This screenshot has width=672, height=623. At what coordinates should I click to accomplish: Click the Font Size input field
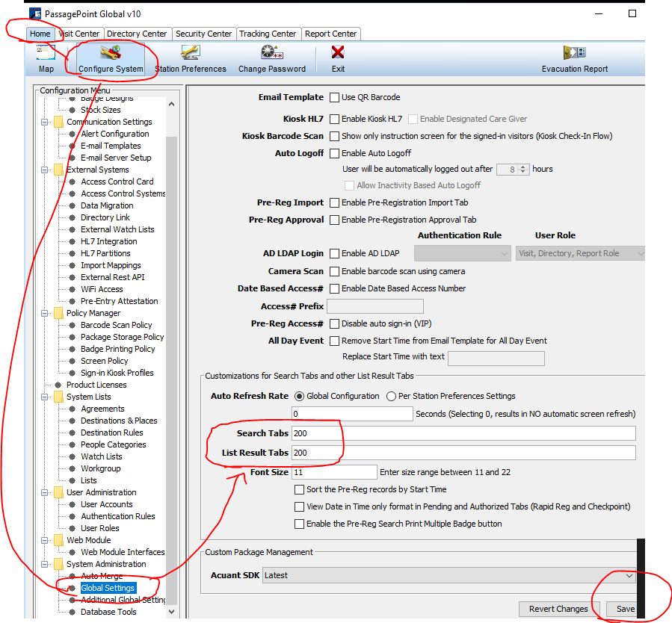(334, 472)
